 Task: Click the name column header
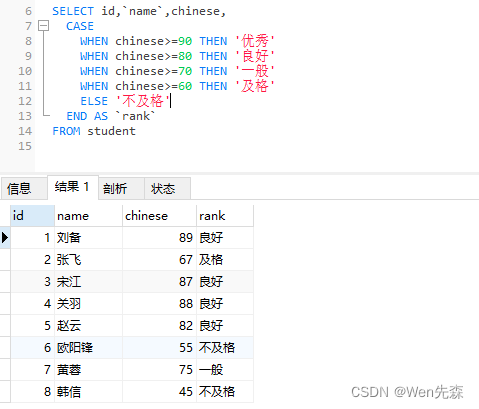88,216
